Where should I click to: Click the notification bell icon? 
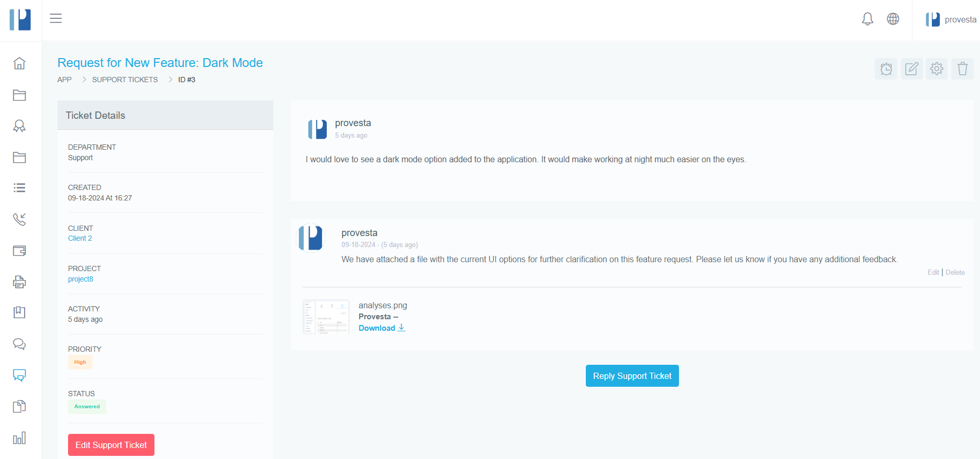(x=867, y=19)
